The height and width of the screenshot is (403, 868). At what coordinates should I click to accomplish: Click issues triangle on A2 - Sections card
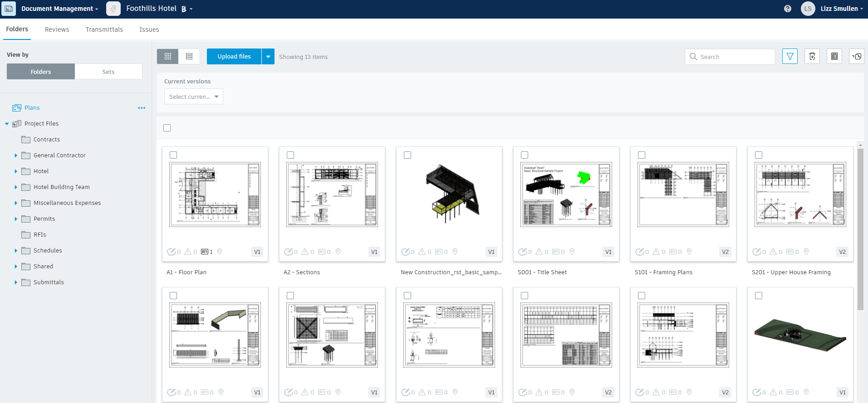(x=305, y=252)
